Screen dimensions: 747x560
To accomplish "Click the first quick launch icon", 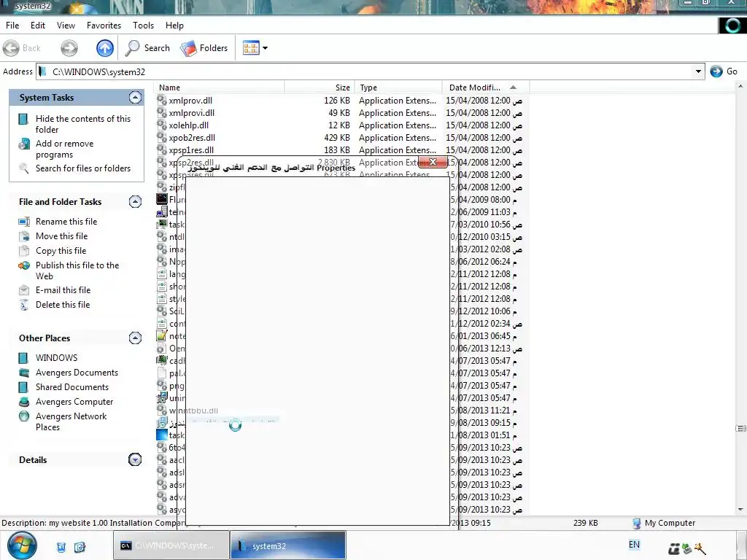I will (61, 547).
